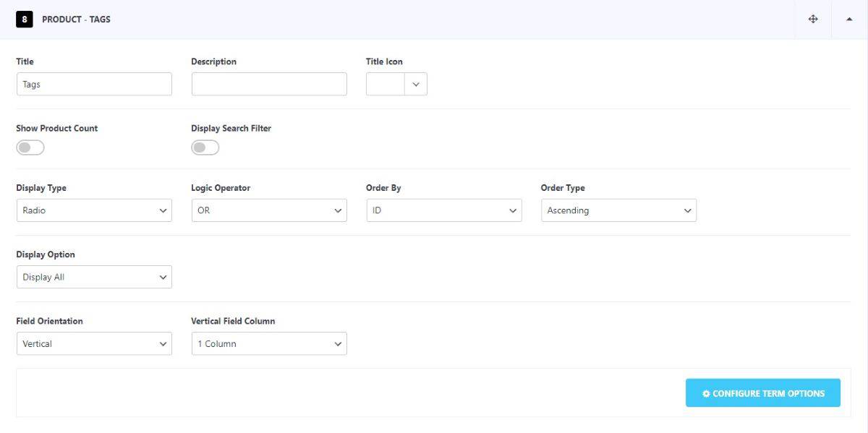Click the move handle icon in header

pyautogui.click(x=813, y=20)
